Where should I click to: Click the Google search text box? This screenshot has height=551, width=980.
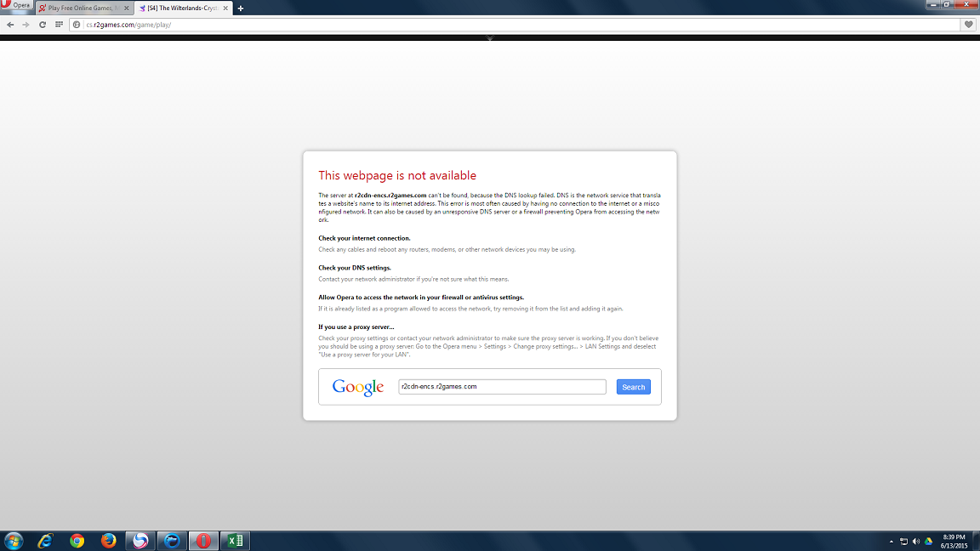point(502,387)
